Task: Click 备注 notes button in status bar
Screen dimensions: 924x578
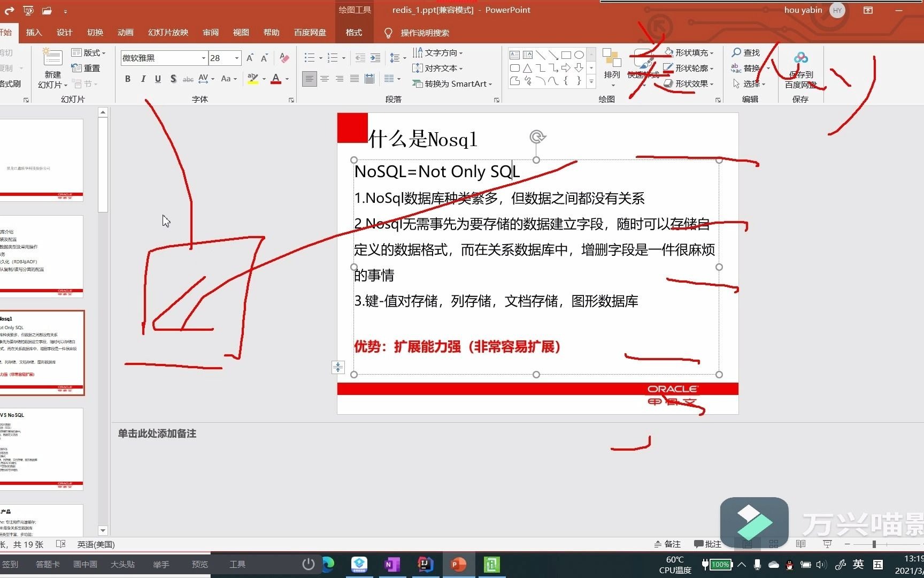Action: [667, 544]
